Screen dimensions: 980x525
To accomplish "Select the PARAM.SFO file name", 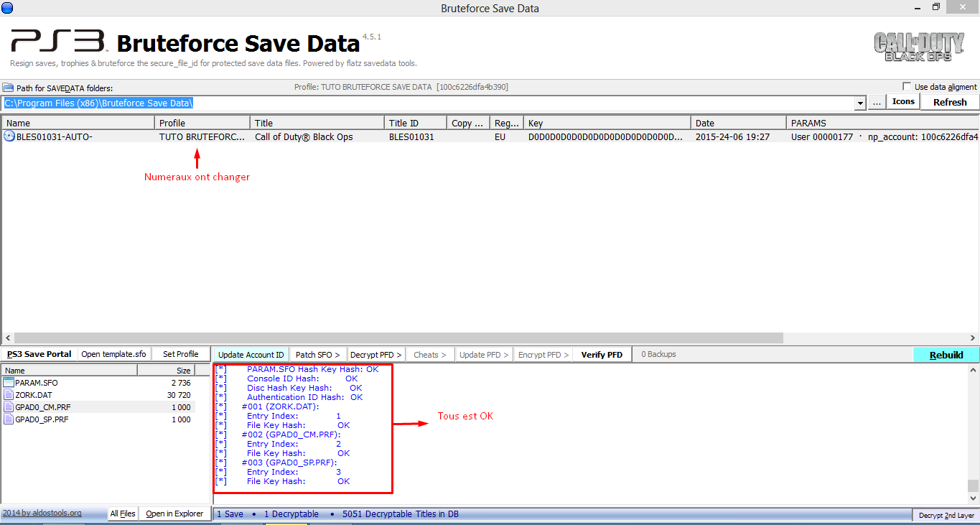I will (x=36, y=383).
